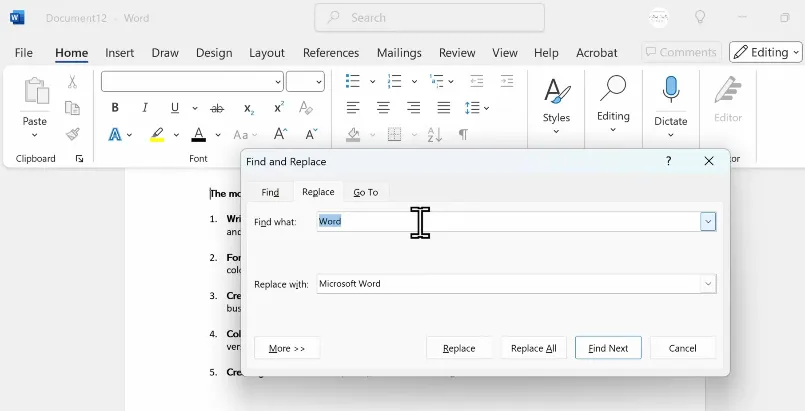Click Increase Indent icon
The width and height of the screenshot is (805, 411).
click(507, 81)
